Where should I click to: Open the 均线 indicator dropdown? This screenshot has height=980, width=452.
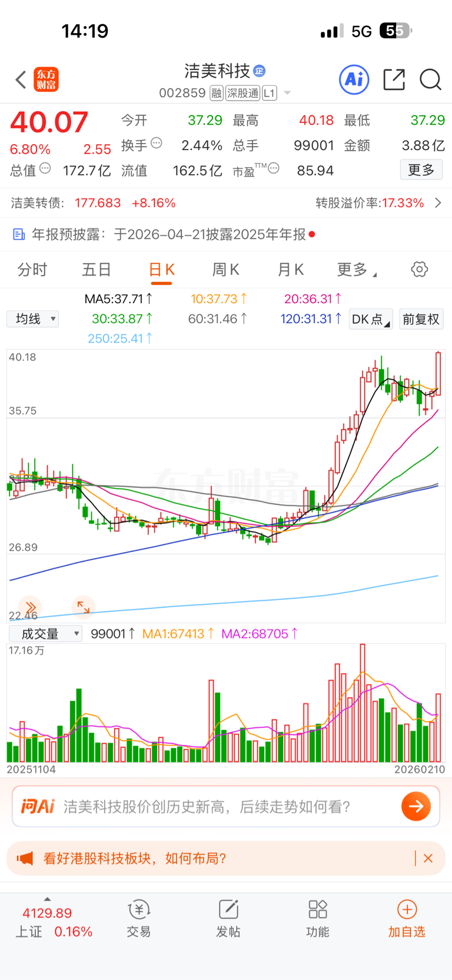[x=33, y=319]
